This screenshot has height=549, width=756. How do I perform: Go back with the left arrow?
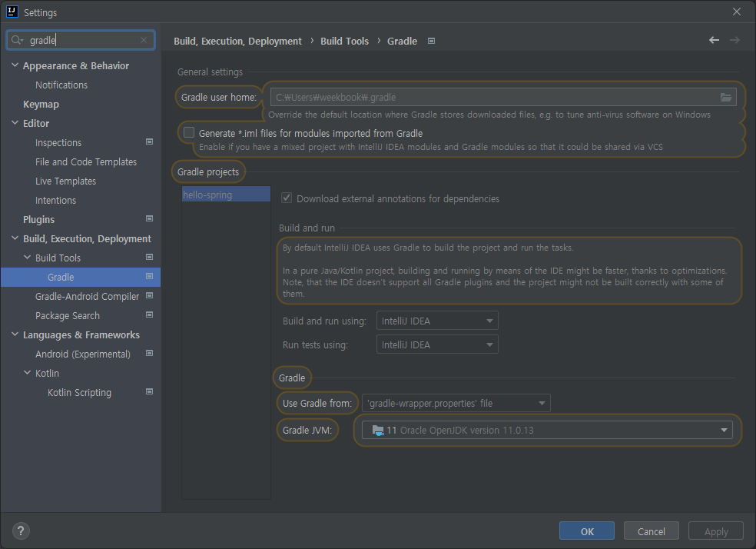[714, 40]
